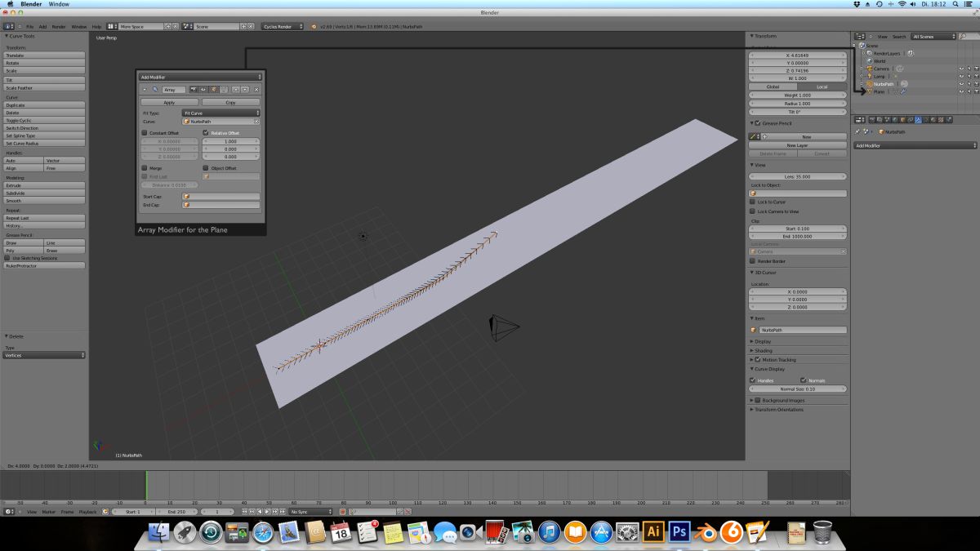Click the Normal Size 0.10 slider
980x551 pixels.
tap(798, 389)
